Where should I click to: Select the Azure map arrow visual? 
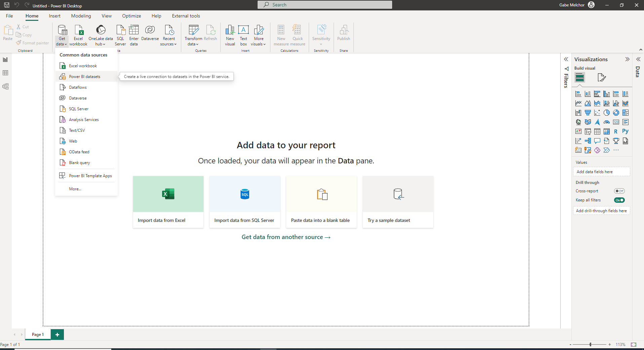point(597,122)
